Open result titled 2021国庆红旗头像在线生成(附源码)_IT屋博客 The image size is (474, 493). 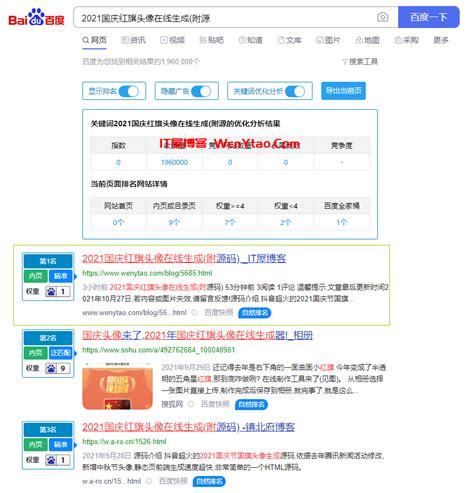[x=184, y=258]
